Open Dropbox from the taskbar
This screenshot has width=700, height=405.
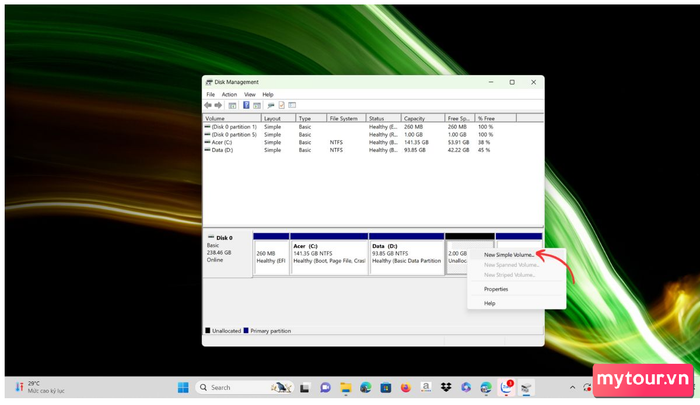[x=445, y=387]
